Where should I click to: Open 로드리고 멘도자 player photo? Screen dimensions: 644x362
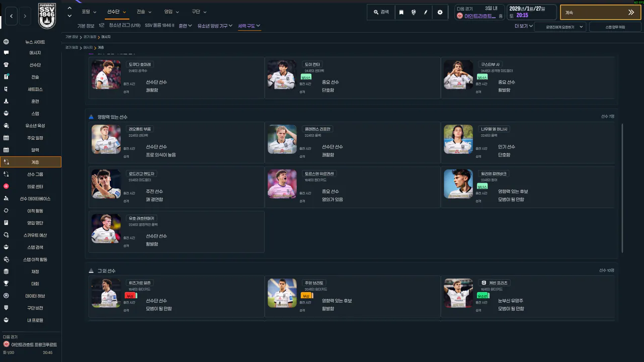click(x=106, y=184)
